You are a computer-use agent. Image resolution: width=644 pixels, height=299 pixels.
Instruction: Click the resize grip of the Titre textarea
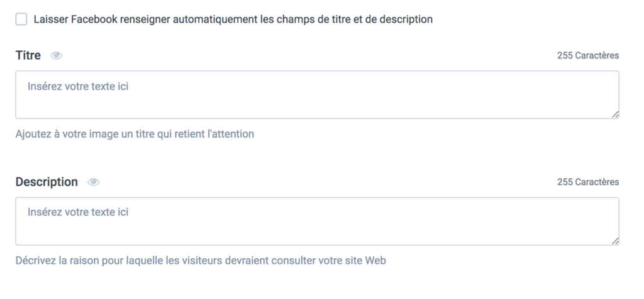(x=615, y=114)
